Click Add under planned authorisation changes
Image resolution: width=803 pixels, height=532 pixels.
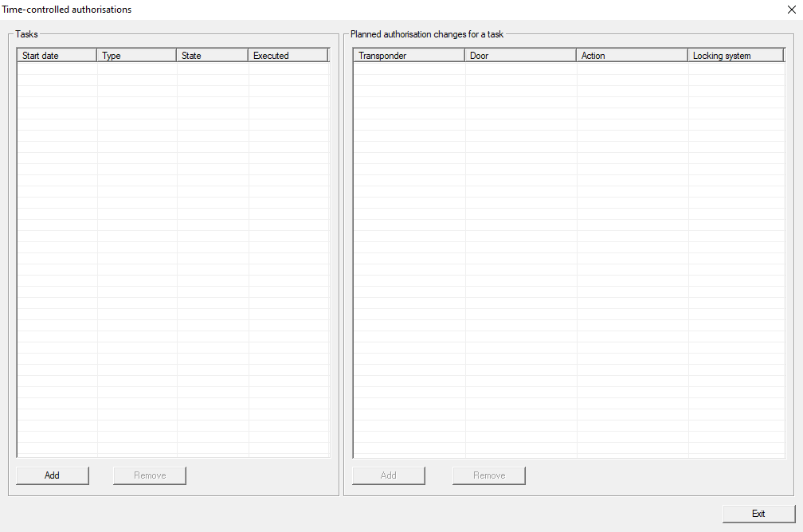point(389,475)
